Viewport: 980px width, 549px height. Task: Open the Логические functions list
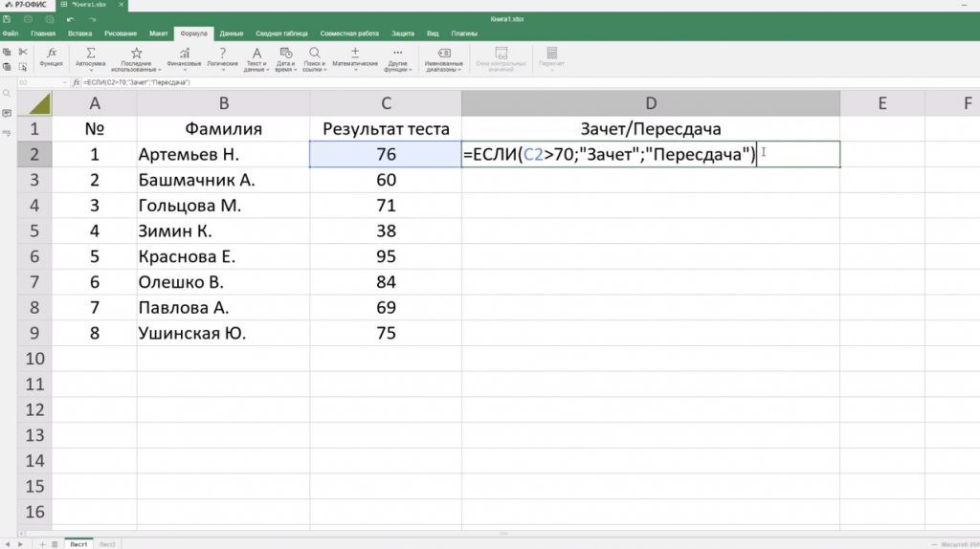coord(222,58)
